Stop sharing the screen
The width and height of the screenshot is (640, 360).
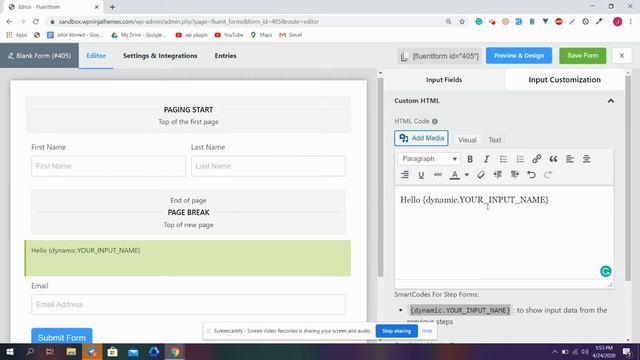(396, 331)
